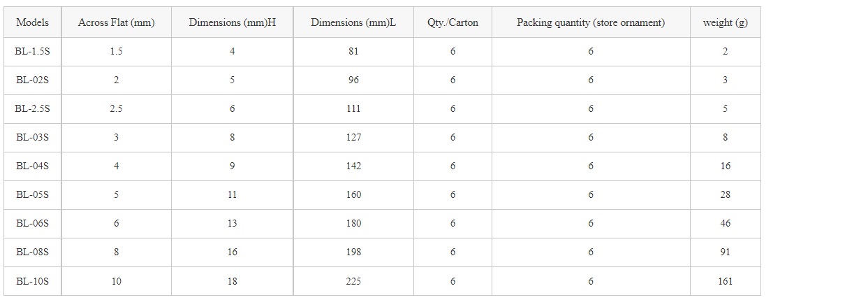Click the weight (g) header
This screenshot has height=307, width=868.
pyautogui.click(x=726, y=22)
